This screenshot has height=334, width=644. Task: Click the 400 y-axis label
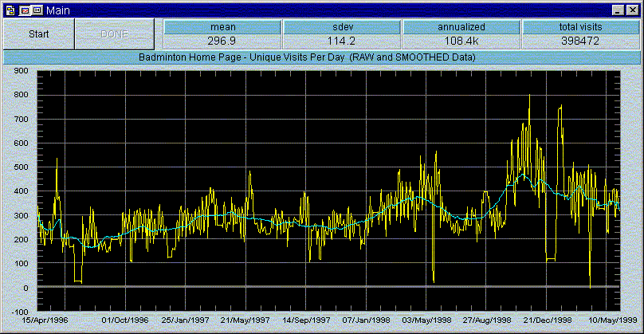click(x=21, y=191)
